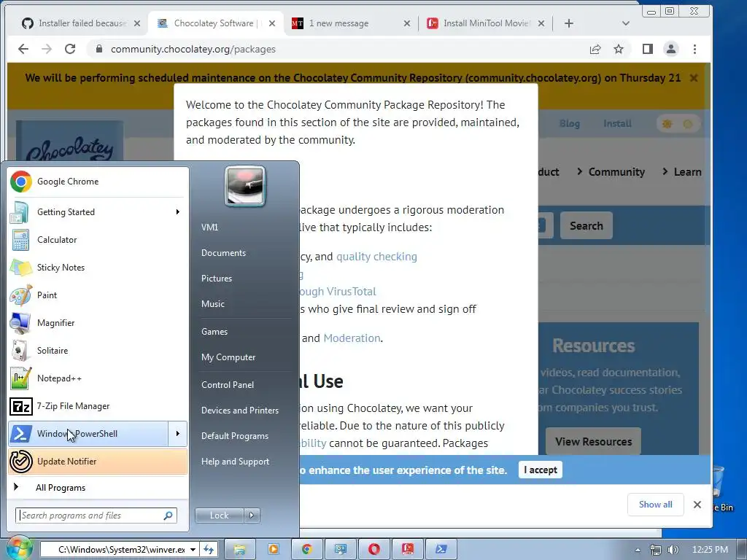Open Devices and Printers
The image size is (747, 560).
pos(239,411)
